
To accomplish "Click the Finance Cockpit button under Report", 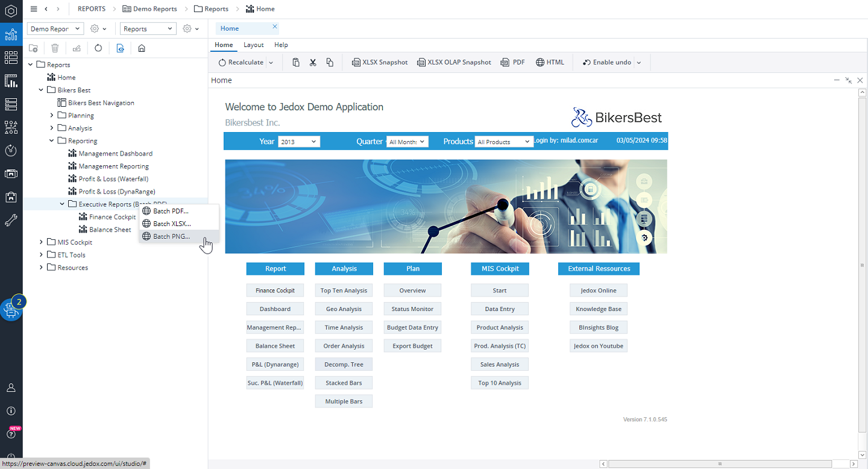I will (275, 291).
